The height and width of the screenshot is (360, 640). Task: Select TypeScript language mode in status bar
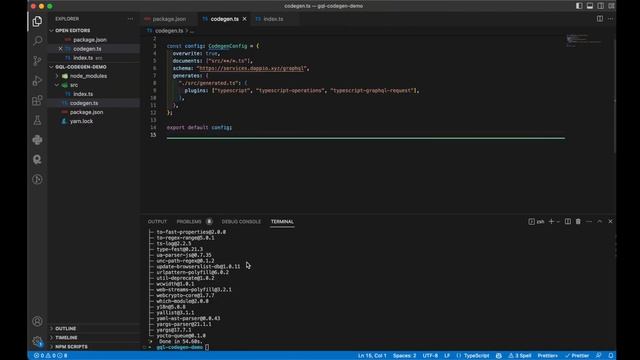click(x=476, y=356)
